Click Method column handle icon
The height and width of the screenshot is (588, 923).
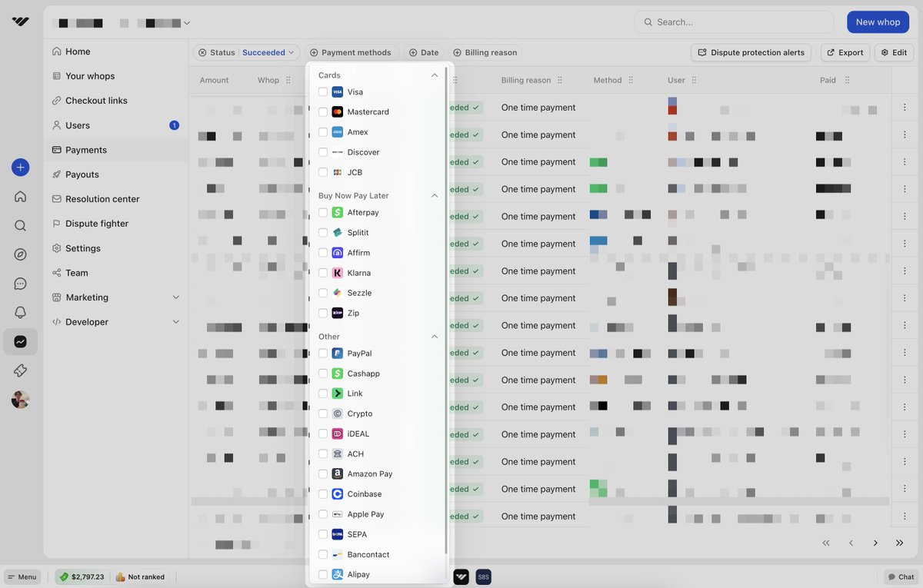[x=631, y=80]
